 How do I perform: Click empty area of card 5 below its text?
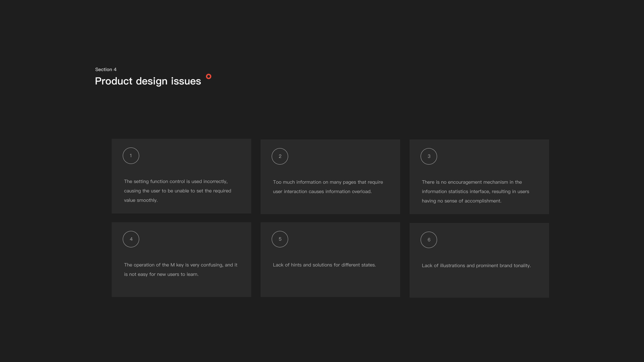coord(330,284)
